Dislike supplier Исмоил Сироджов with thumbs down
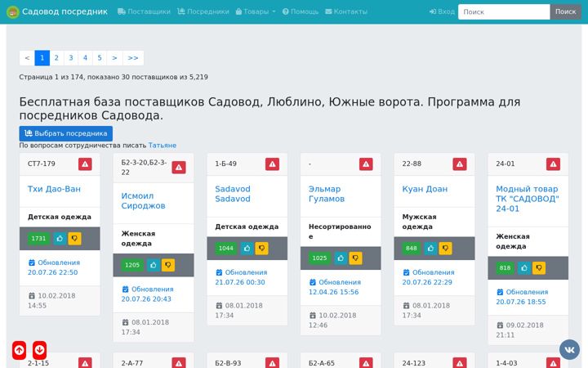This screenshot has height=368, width=588. (168, 265)
